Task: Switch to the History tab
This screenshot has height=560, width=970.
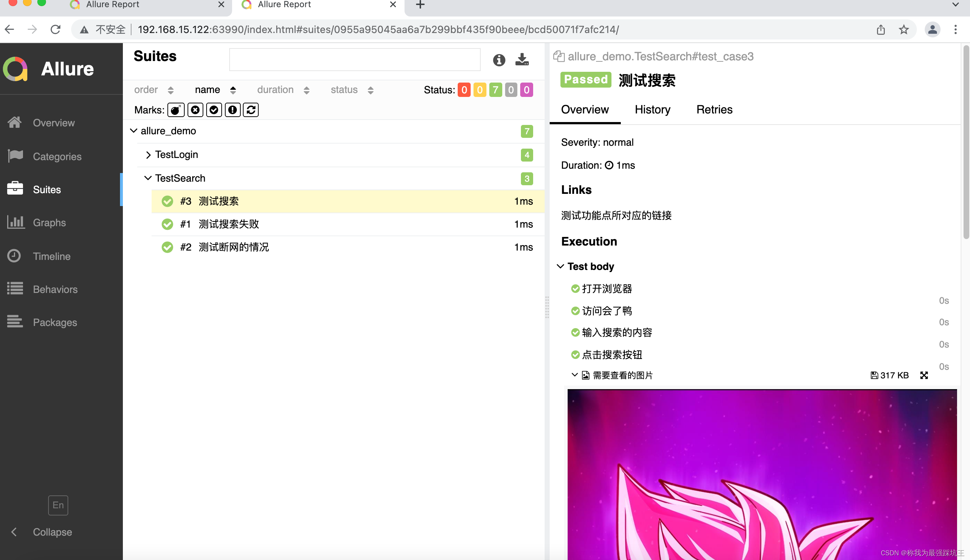Action: click(652, 109)
